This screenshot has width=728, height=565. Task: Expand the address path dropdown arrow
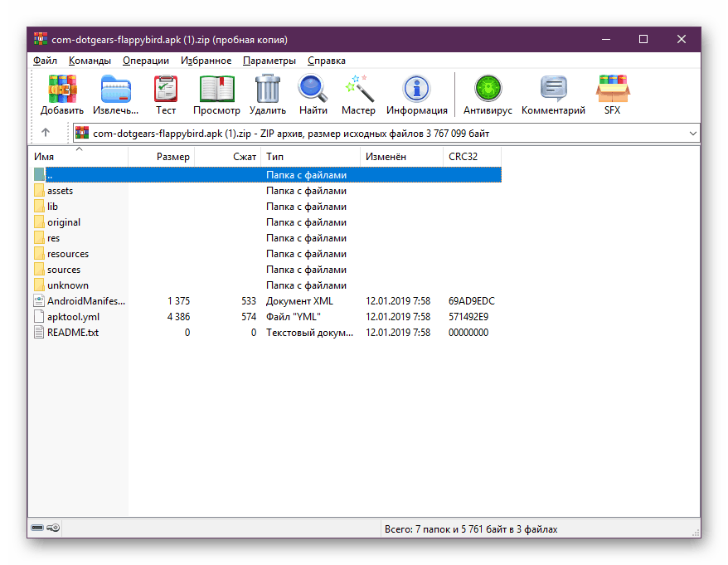point(692,134)
